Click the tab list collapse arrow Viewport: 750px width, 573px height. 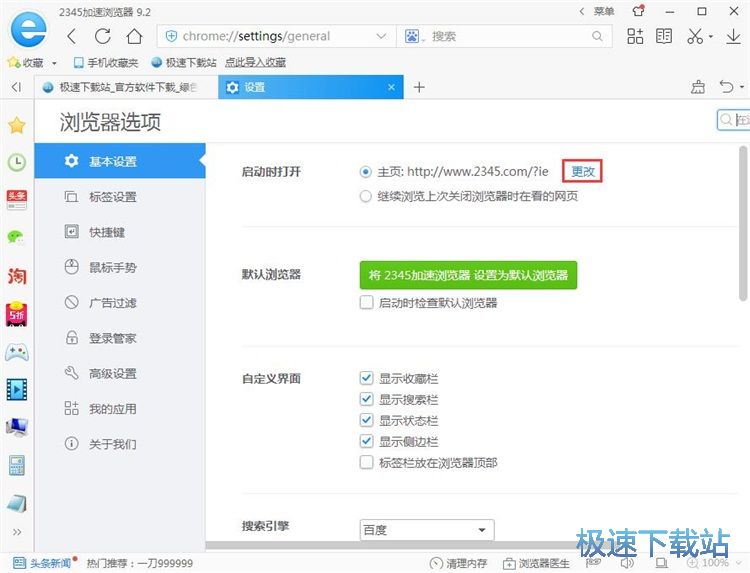tap(17, 87)
